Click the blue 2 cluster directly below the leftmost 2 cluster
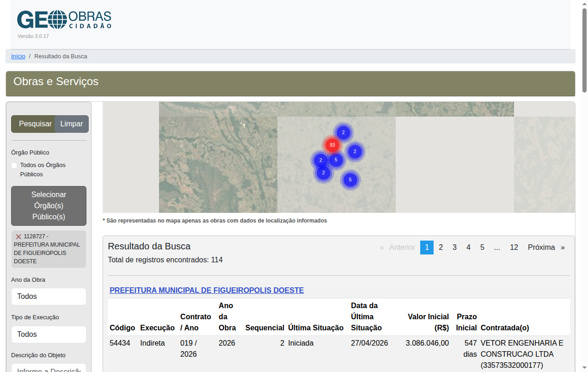588x372 pixels. (323, 173)
